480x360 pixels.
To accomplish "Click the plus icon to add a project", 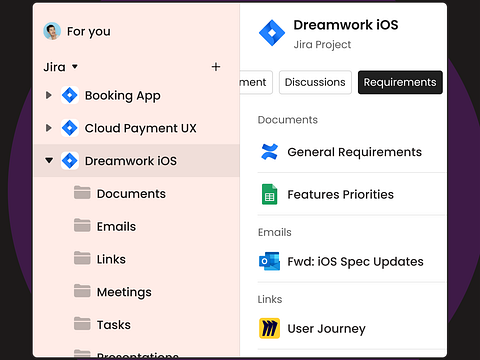I will coord(216,67).
